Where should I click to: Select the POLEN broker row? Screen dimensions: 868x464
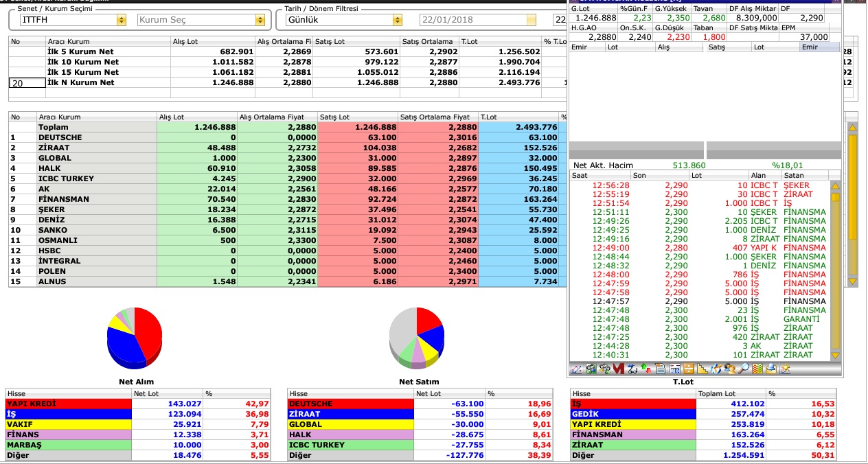288,271
